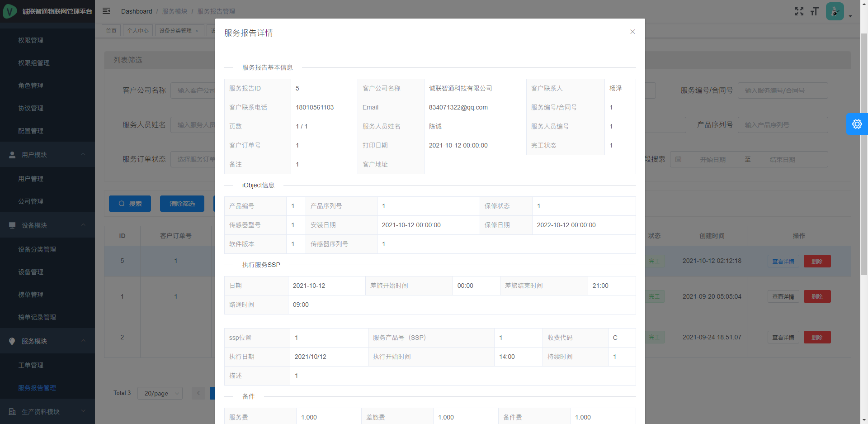Image resolution: width=868 pixels, height=424 pixels.
Task: Click the calendar icon in date range
Action: click(678, 159)
